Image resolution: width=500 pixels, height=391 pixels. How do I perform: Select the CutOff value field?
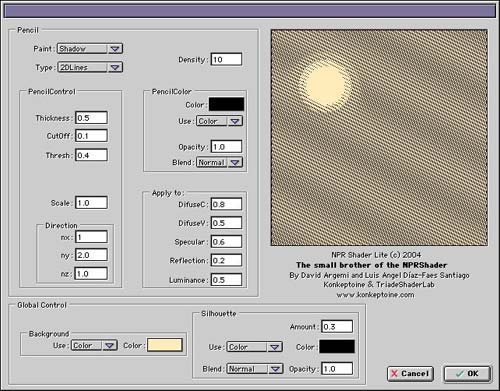[x=91, y=136]
